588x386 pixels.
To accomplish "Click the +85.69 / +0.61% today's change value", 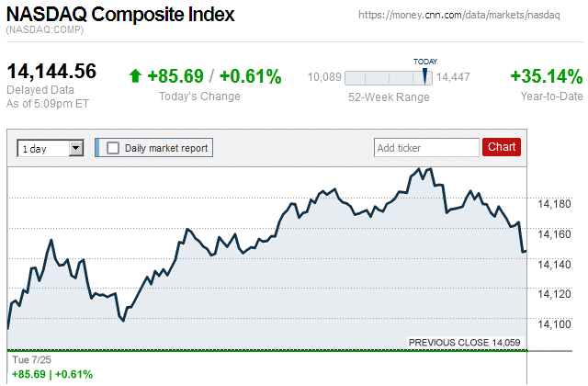I will point(212,76).
